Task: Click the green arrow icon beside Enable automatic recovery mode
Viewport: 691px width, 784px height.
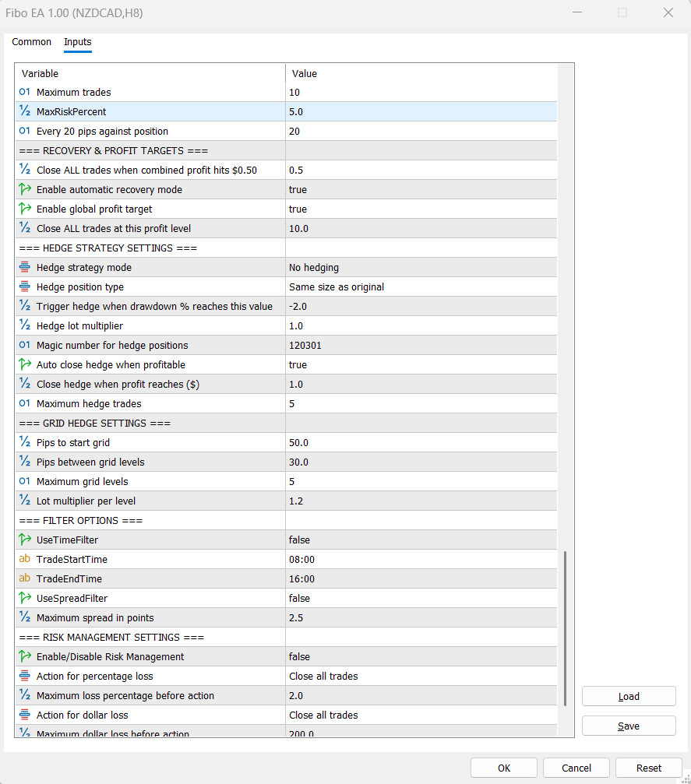Action: coord(24,189)
